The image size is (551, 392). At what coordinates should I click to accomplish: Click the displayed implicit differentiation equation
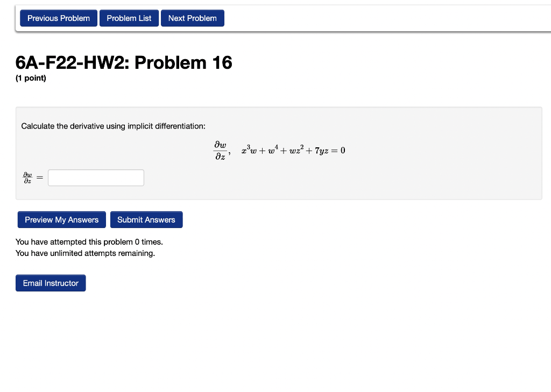(x=280, y=149)
